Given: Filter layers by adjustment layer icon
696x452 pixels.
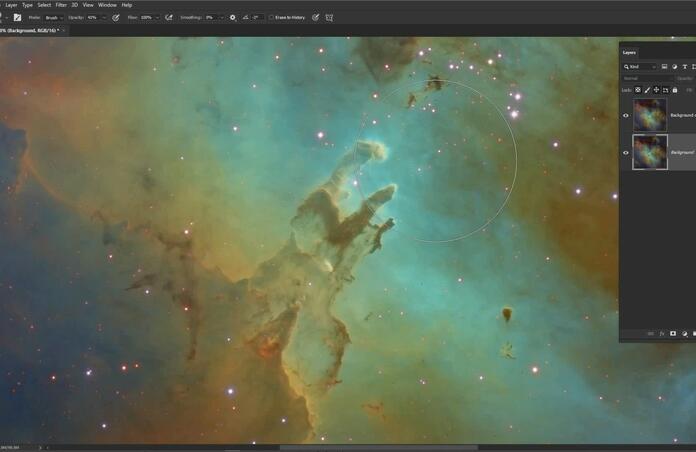Looking at the screenshot, I should [x=675, y=67].
